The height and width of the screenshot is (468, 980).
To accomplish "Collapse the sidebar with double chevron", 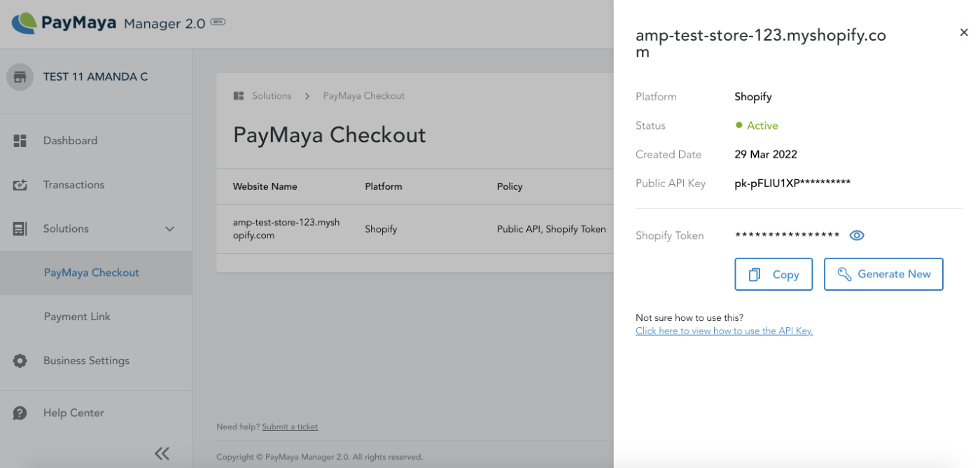I will (162, 453).
